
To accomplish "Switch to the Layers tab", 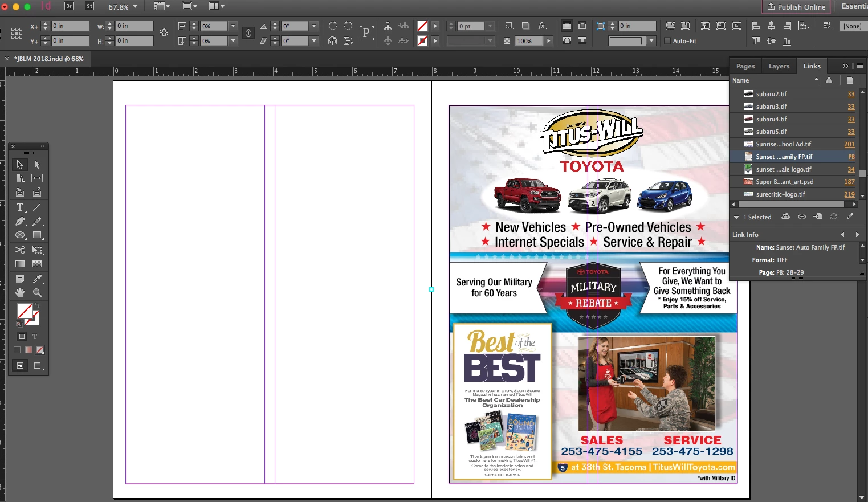I will tap(779, 66).
